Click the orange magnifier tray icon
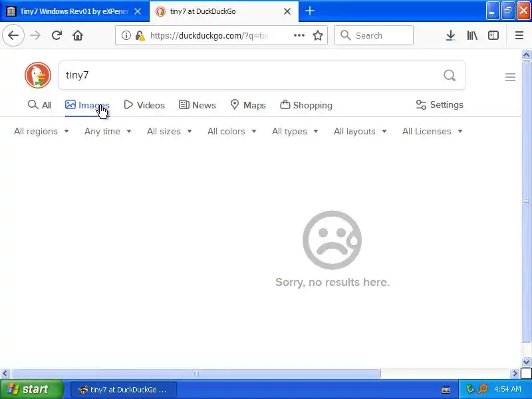Screen dimensions: 532x399 click(483, 389)
